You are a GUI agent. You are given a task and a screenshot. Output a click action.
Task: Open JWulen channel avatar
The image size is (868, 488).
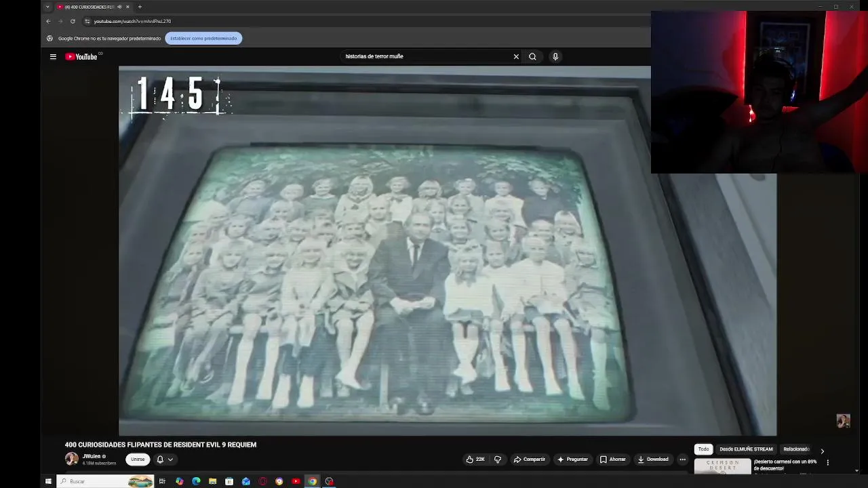coord(71,460)
